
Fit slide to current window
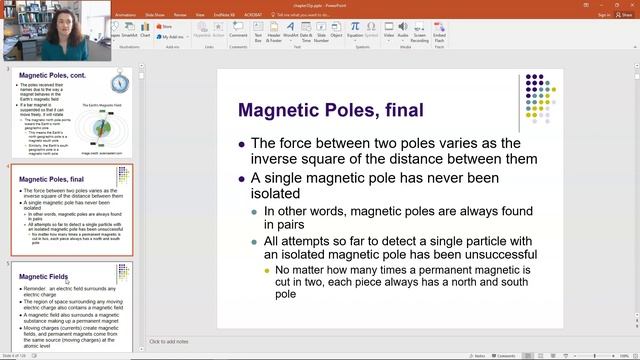point(635,356)
